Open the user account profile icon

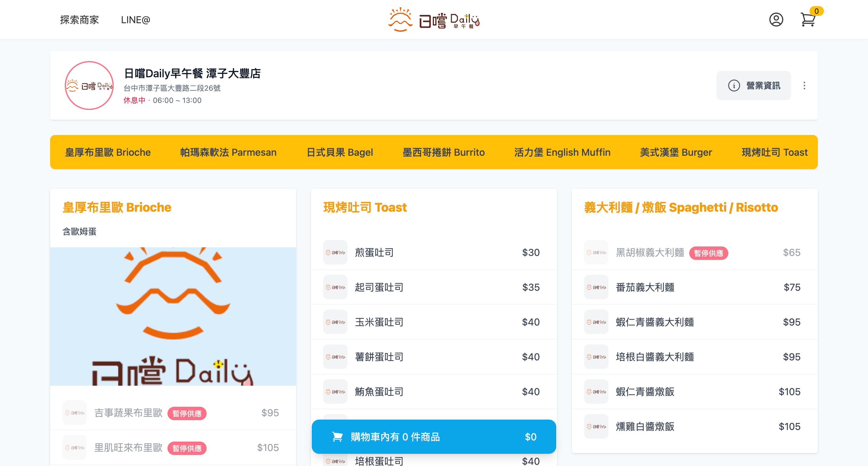776,20
